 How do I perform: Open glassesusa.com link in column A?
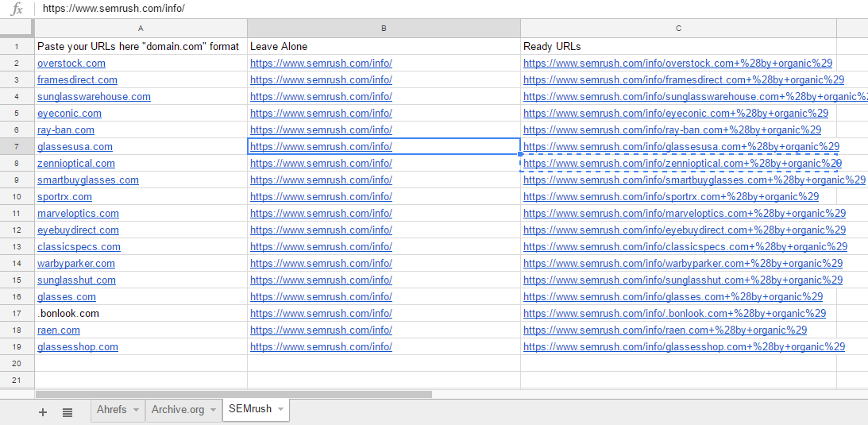tap(75, 147)
